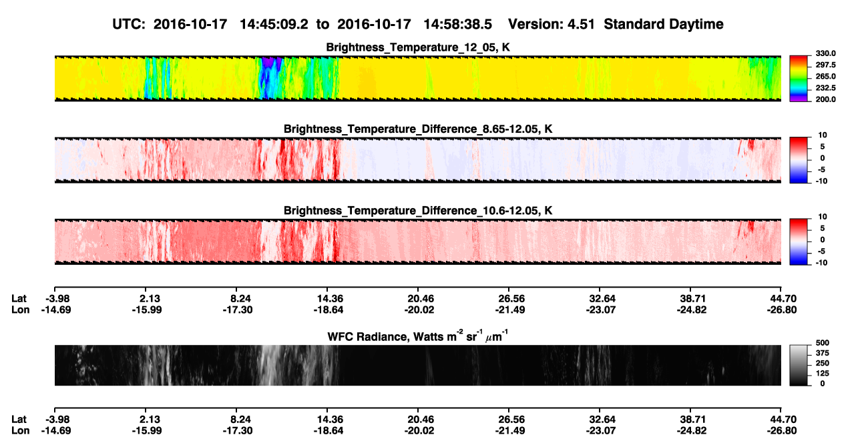Click the 10.6-12.05 difference red-blue colorbar

[799, 240]
